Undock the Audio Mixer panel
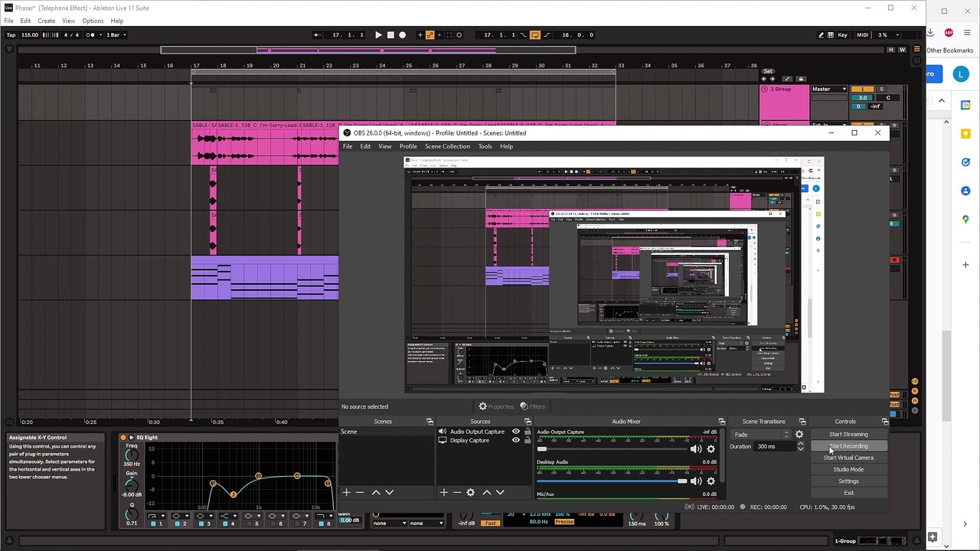The image size is (980, 551). [721, 422]
